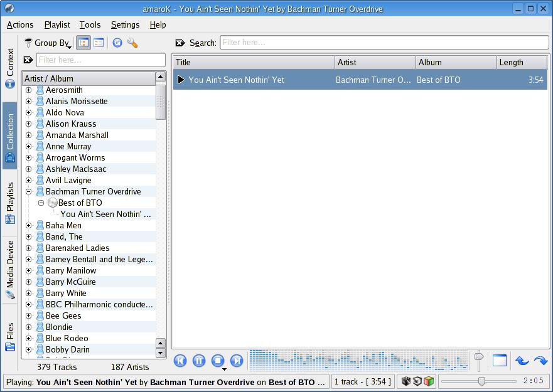Adjust the track position slider in status bar
The height and width of the screenshot is (392, 553).
(481, 381)
